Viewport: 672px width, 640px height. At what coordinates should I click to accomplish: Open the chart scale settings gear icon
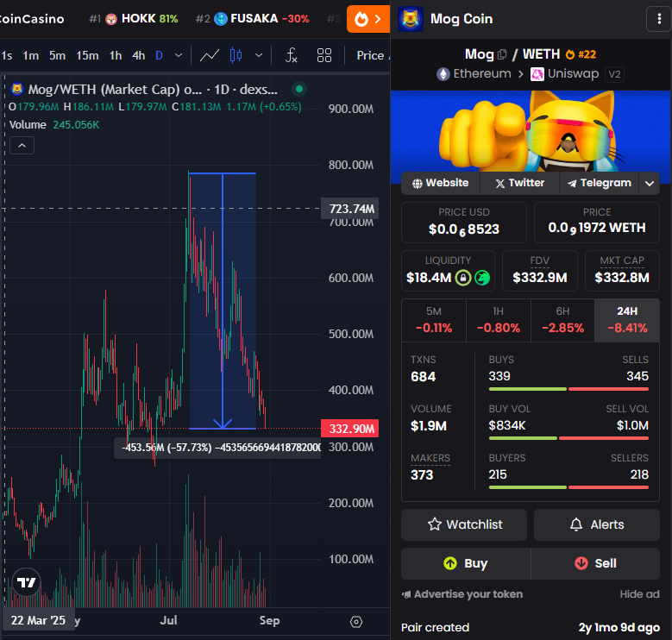(x=356, y=622)
